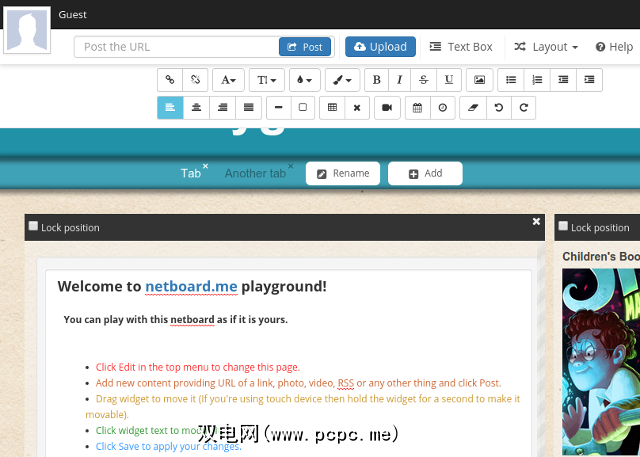Click the 'Post the URL' input field
Viewport: 640px width, 457px height.
click(176, 47)
